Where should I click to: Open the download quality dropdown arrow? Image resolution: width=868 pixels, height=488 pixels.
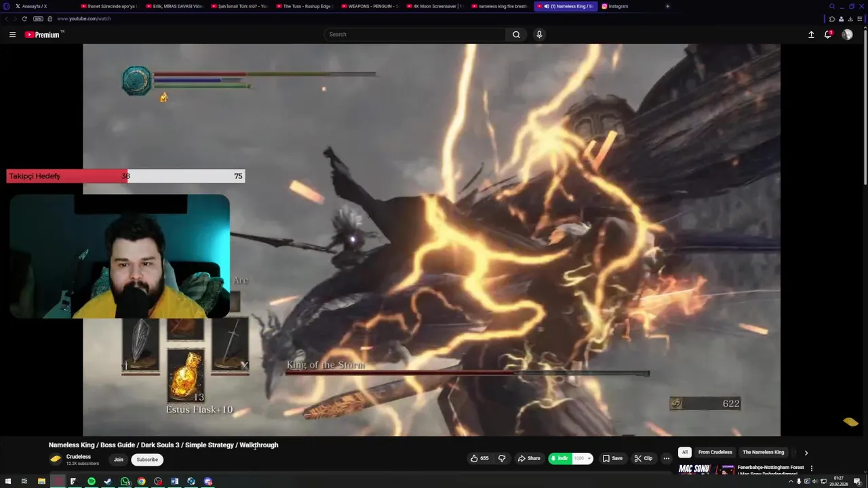pos(589,459)
